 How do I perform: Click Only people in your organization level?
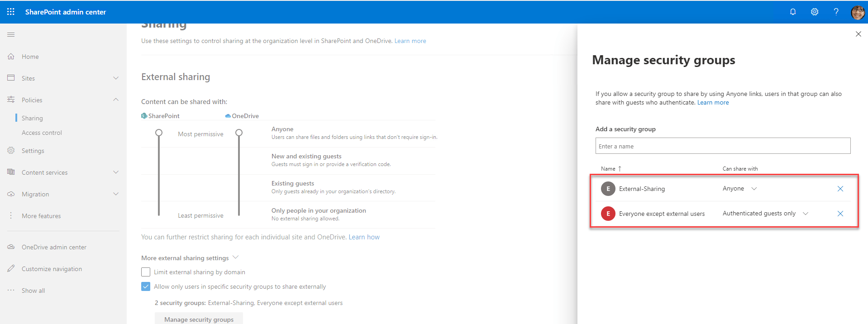(x=319, y=210)
